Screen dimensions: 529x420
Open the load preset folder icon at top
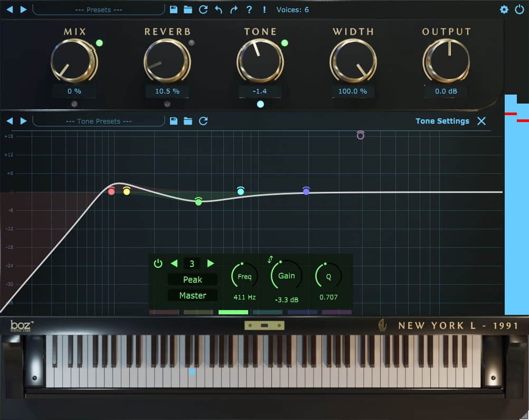[188, 10]
